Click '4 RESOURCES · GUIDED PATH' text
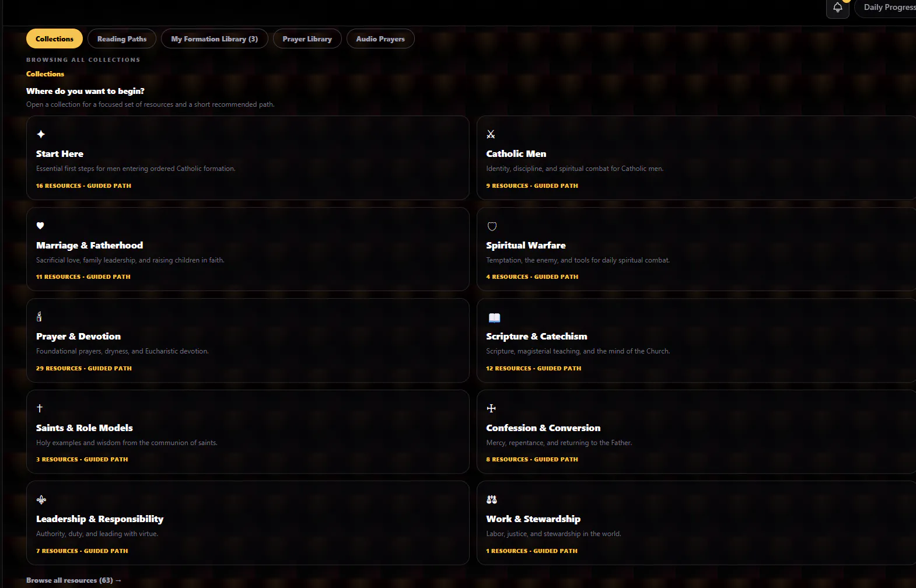The width and height of the screenshot is (916, 588). (532, 276)
